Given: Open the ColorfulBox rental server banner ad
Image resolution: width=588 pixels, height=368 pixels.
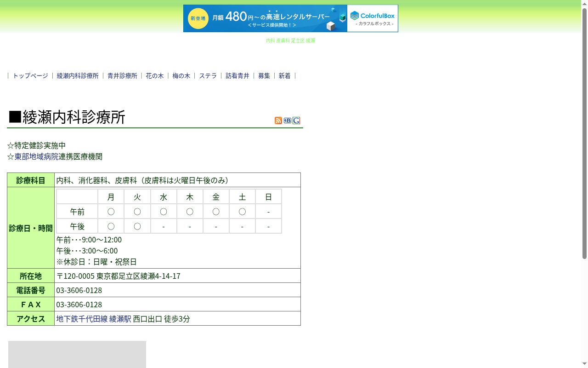Looking at the screenshot, I should [x=291, y=18].
